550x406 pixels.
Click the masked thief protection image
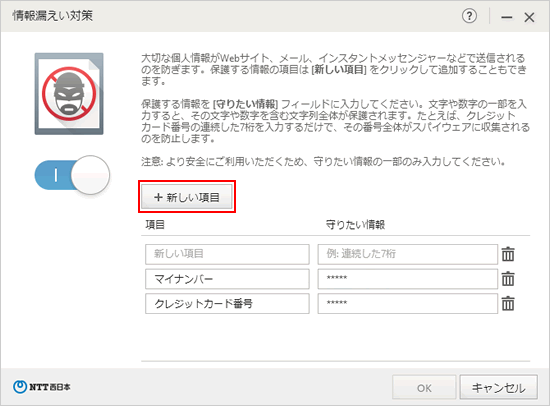(69, 94)
